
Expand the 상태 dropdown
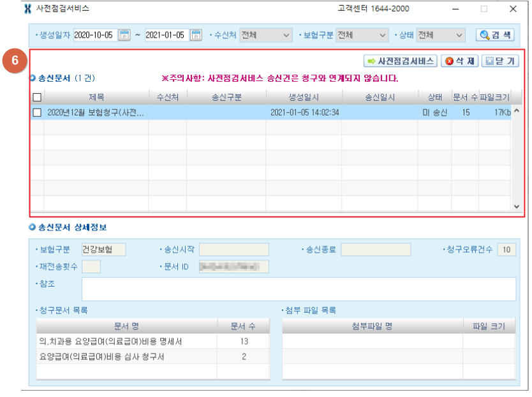click(x=440, y=35)
